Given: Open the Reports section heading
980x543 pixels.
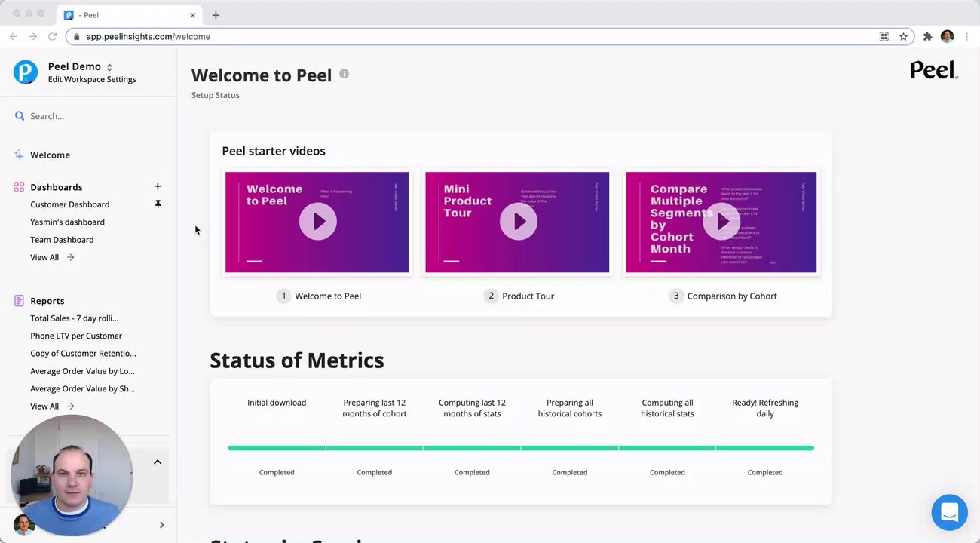Looking at the screenshot, I should coord(47,301).
